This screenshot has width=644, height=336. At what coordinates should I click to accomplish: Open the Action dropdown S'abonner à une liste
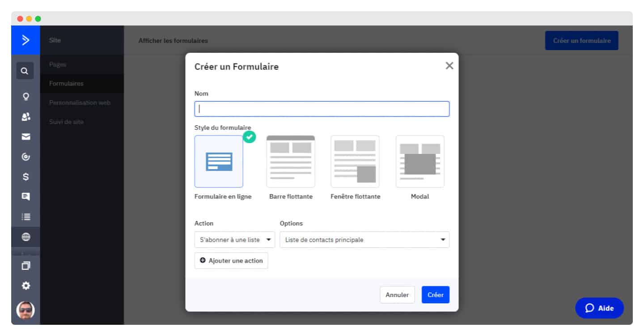click(235, 240)
